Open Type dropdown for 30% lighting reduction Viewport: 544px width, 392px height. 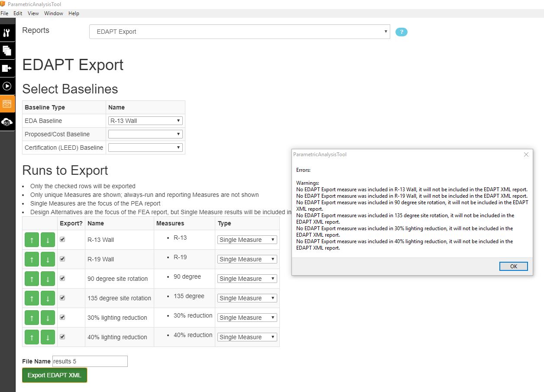coord(247,318)
